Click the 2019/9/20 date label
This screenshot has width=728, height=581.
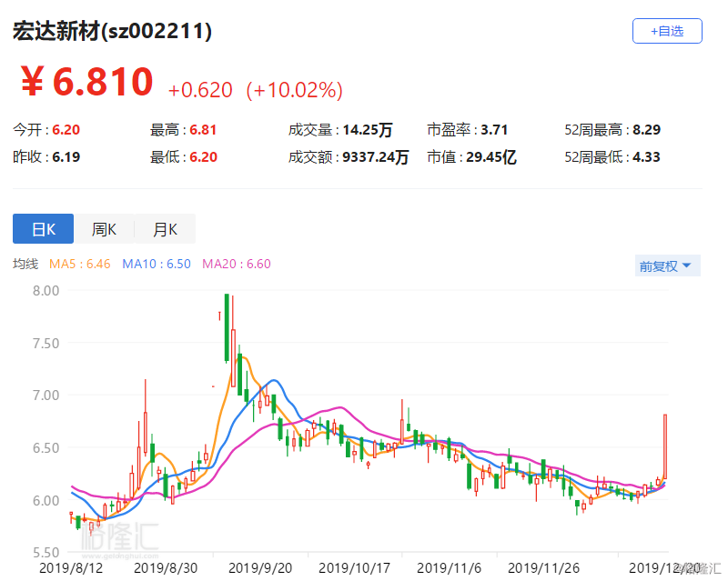[260, 568]
